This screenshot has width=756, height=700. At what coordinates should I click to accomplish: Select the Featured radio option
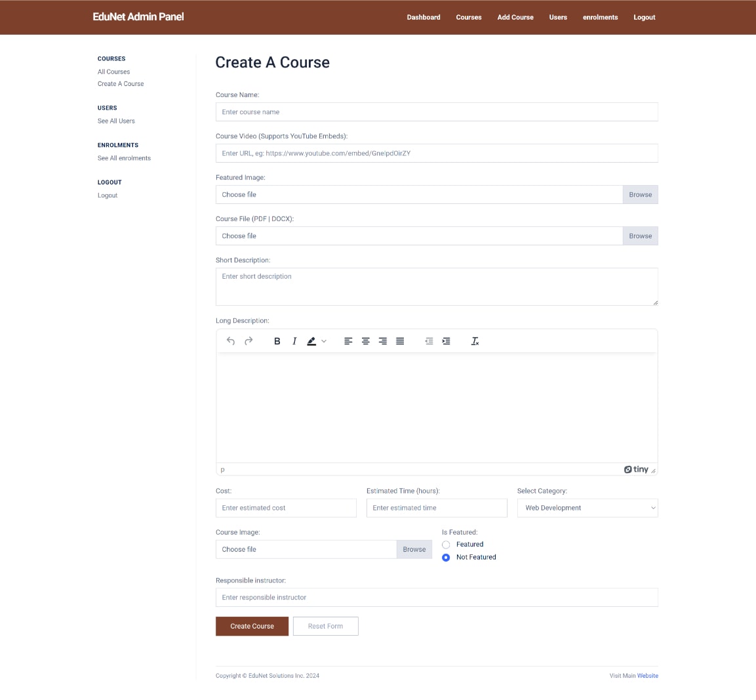pos(446,545)
